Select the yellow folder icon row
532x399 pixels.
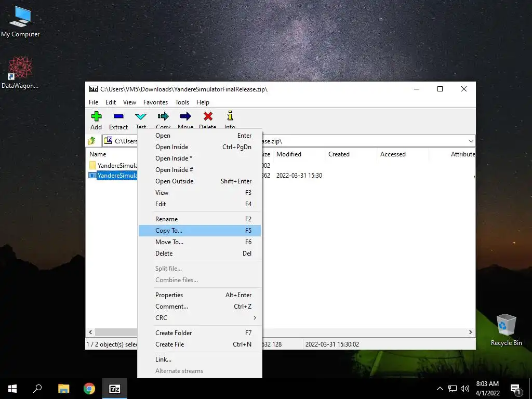(x=92, y=165)
